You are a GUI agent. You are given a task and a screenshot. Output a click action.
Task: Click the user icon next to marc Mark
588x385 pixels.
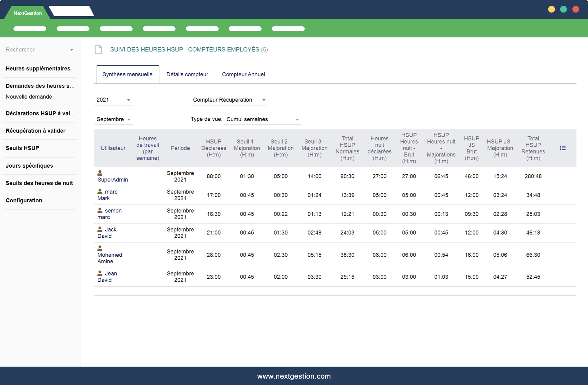(x=100, y=192)
